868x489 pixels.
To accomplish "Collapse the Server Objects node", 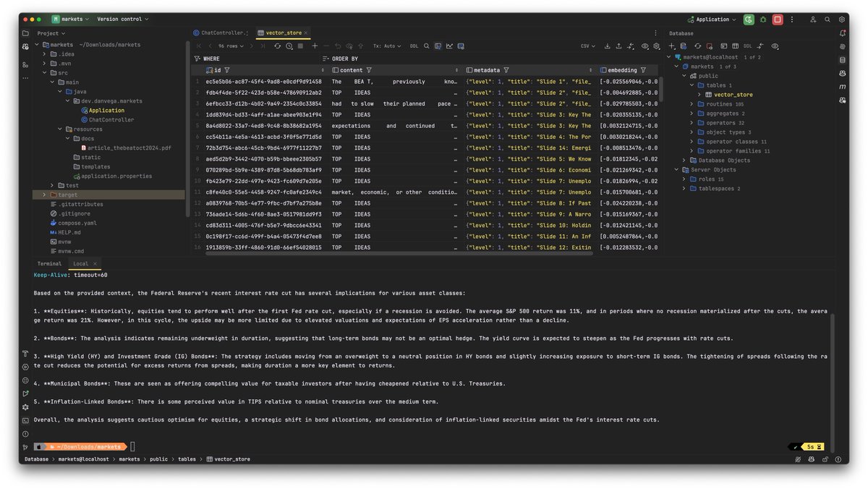I will [x=676, y=170].
